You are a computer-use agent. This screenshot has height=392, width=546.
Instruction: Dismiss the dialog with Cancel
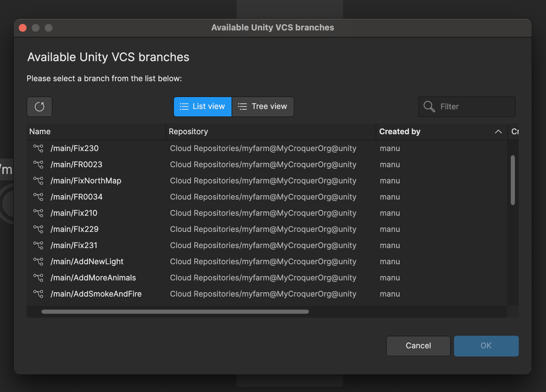pyautogui.click(x=418, y=346)
